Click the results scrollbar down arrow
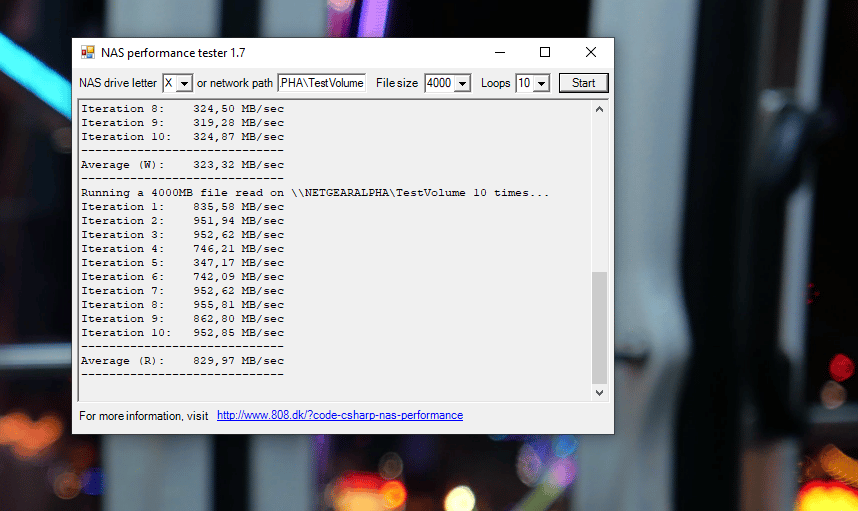This screenshot has height=511, width=858. [600, 393]
